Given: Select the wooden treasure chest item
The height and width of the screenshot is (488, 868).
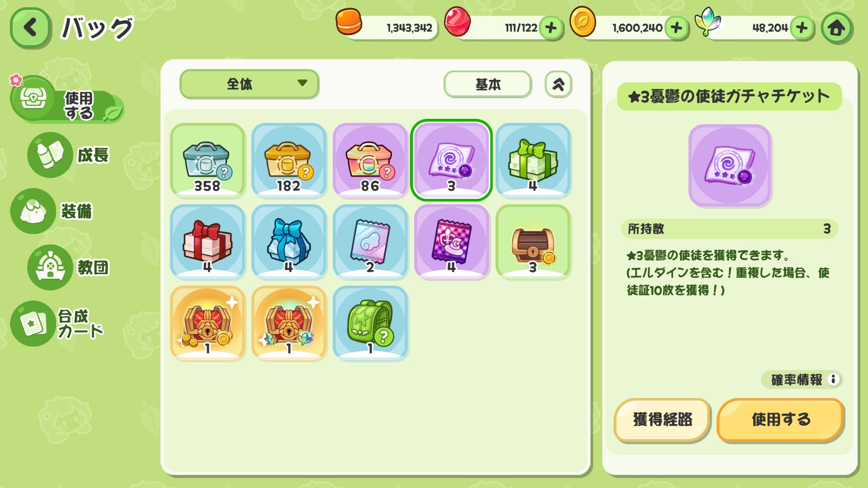Looking at the screenshot, I should (533, 242).
